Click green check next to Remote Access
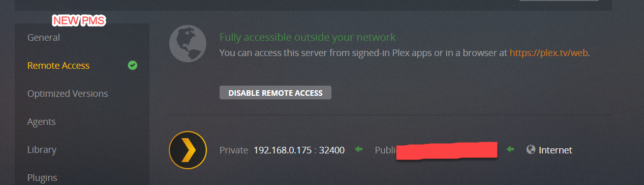 click(133, 65)
